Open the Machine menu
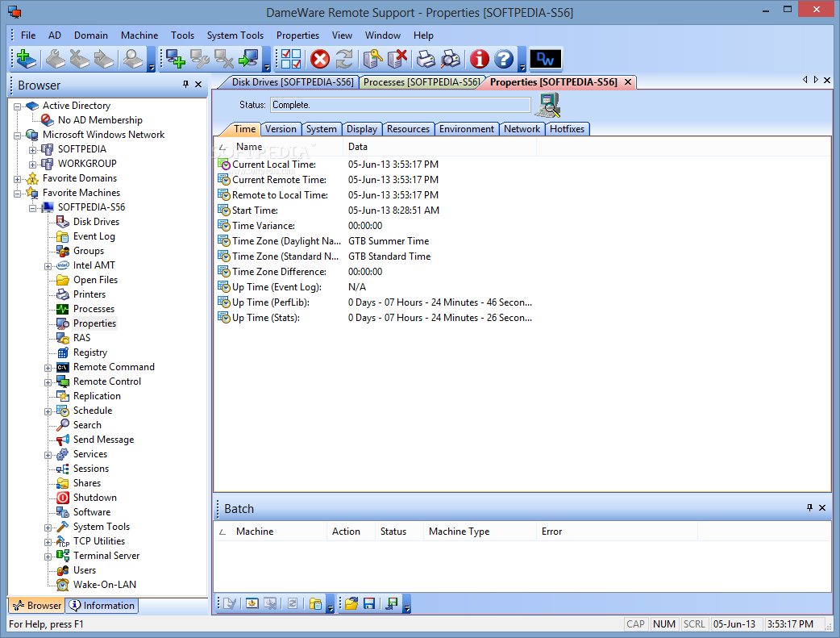840x638 pixels. click(x=139, y=35)
